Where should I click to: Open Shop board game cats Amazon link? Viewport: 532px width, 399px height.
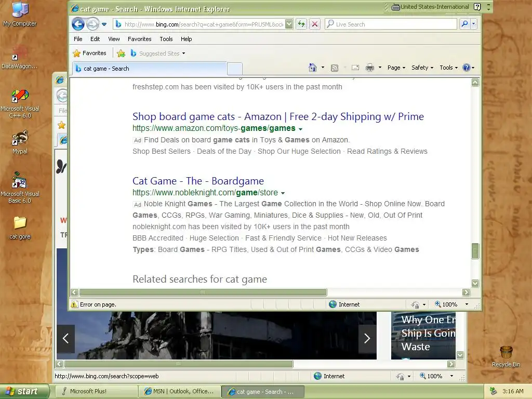tap(278, 116)
